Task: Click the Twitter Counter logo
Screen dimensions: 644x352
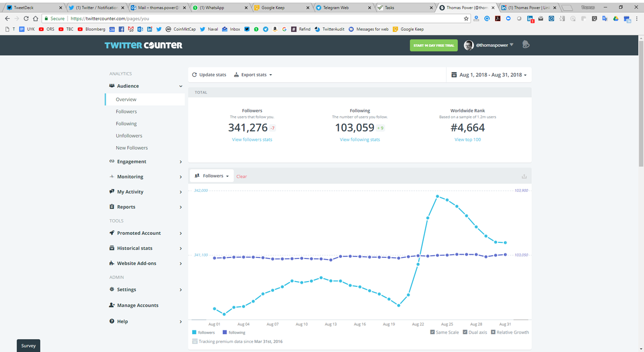Action: [x=143, y=45]
